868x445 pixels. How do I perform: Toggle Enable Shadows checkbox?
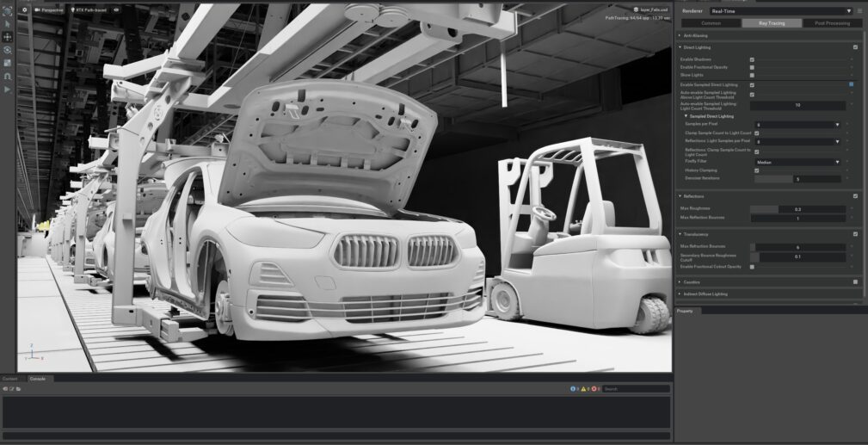click(752, 59)
